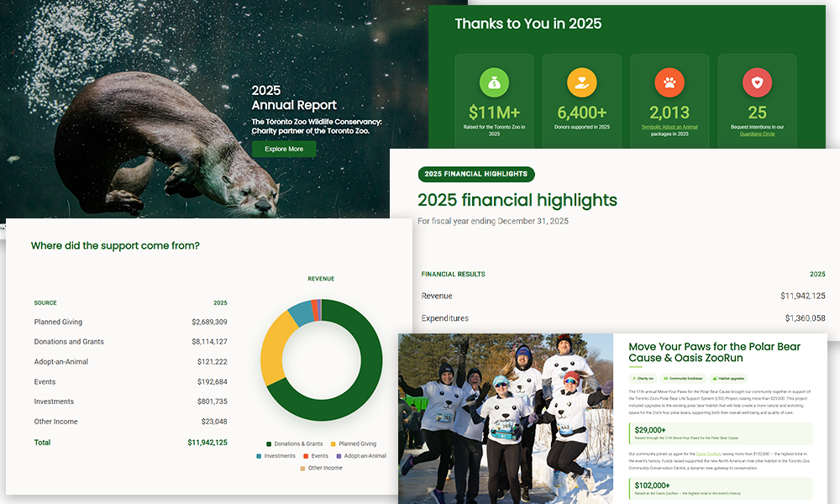Click the "$23,048" Other Income amount
840x504 pixels.
[214, 422]
